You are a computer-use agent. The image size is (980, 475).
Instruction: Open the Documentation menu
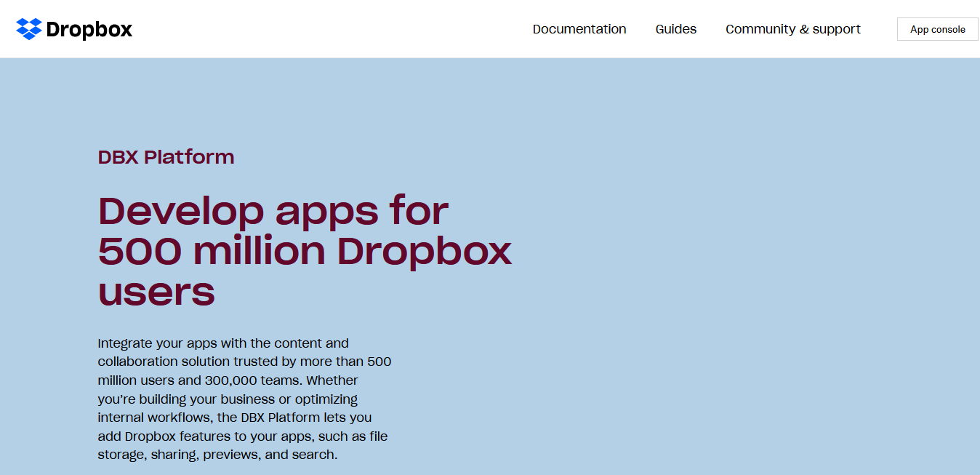pyautogui.click(x=579, y=29)
